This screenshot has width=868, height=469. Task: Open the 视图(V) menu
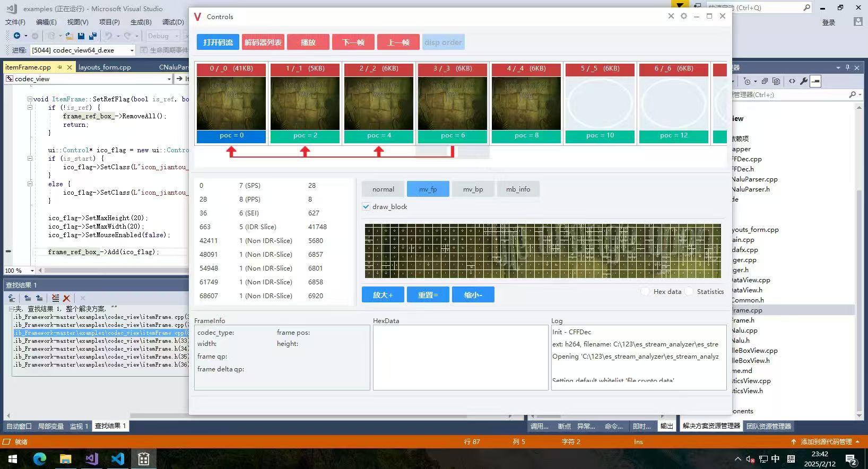click(77, 22)
